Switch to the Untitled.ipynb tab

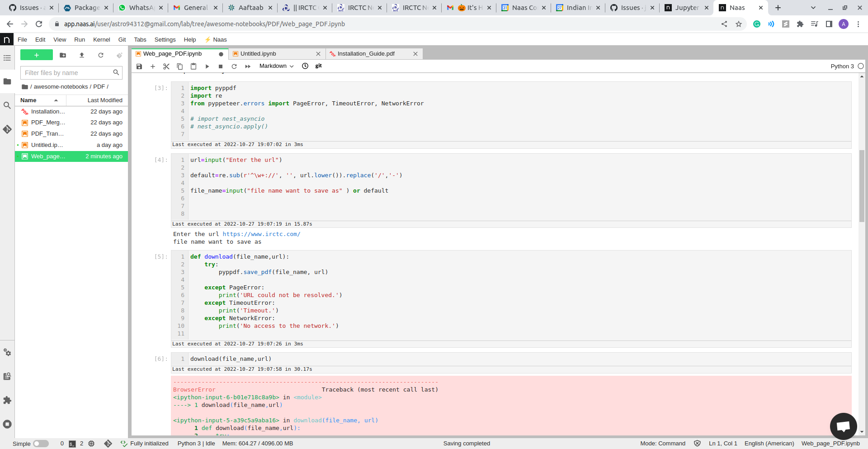[259, 53]
